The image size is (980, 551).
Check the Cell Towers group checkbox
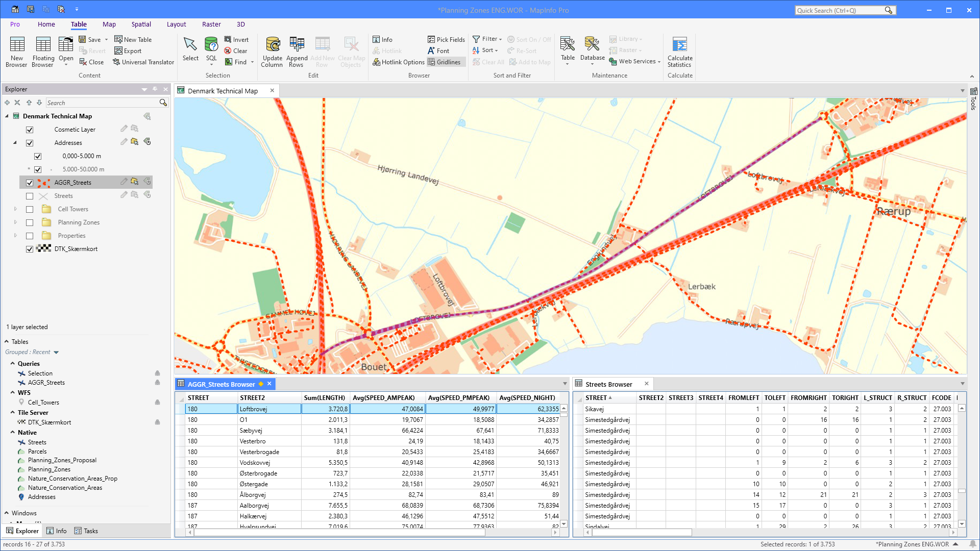(30, 209)
